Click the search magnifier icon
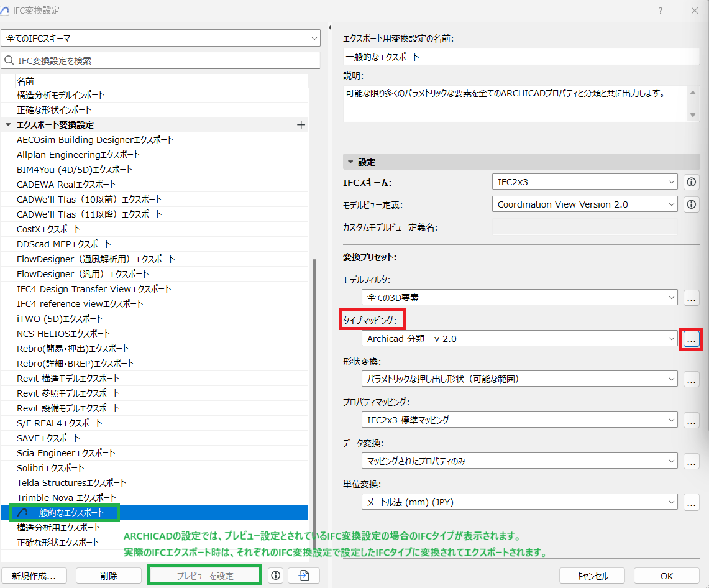This screenshot has height=588, width=709. [x=9, y=61]
